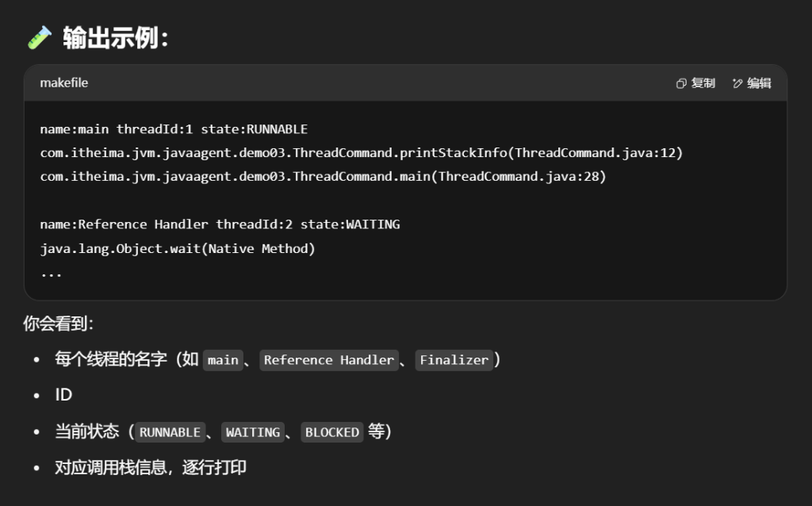Click the "ID" bullet item
The width and height of the screenshot is (812, 506).
(63, 395)
